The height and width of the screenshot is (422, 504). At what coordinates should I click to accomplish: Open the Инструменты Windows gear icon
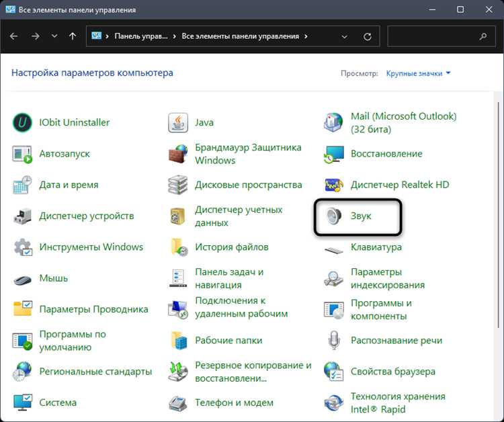click(x=22, y=247)
